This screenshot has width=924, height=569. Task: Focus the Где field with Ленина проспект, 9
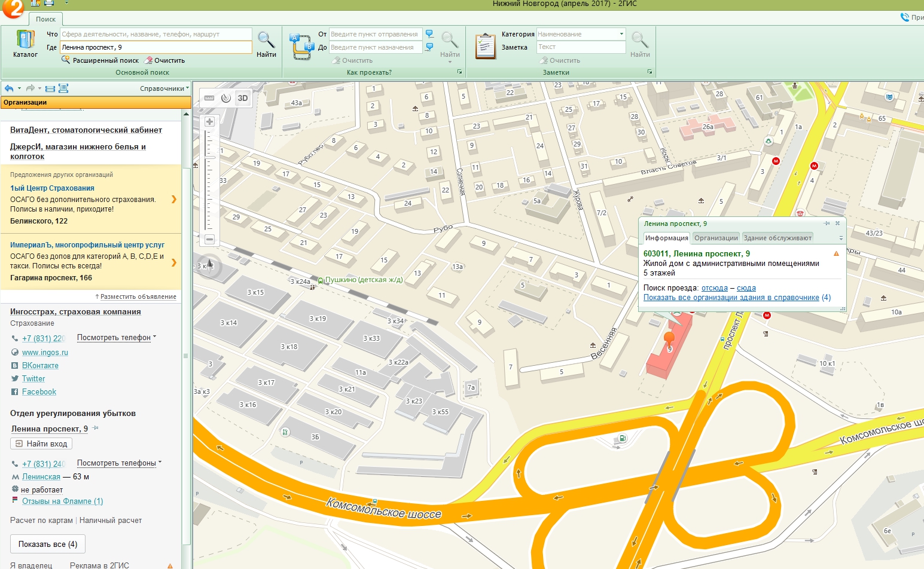click(155, 47)
